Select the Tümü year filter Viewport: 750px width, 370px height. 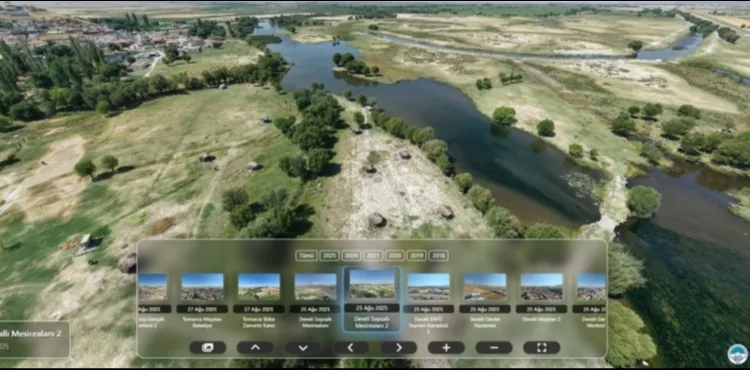(307, 256)
